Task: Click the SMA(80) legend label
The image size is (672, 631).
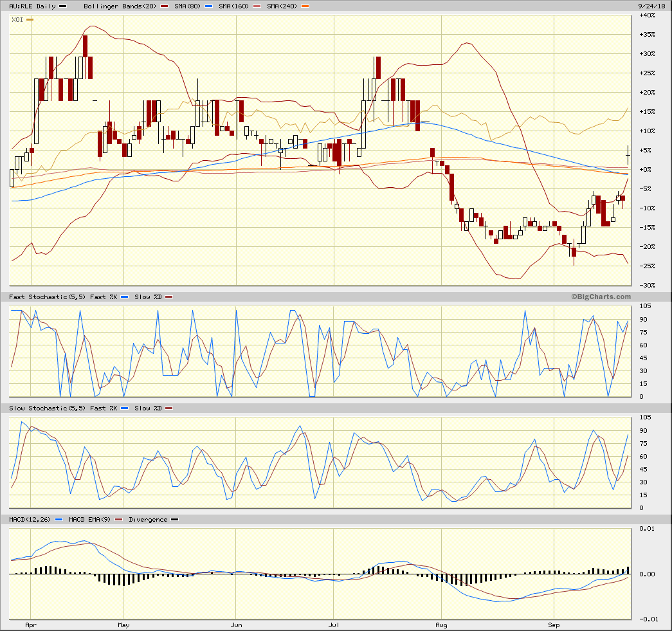Action: tap(187, 6)
